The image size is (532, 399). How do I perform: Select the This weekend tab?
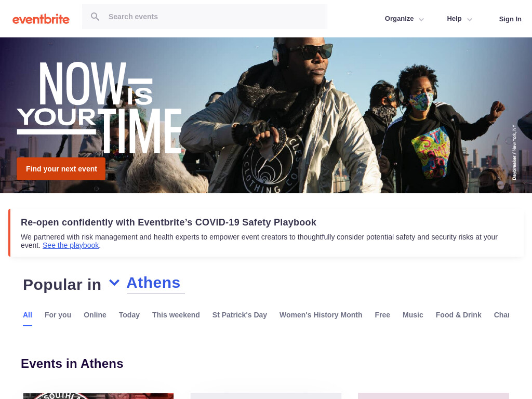(x=176, y=315)
